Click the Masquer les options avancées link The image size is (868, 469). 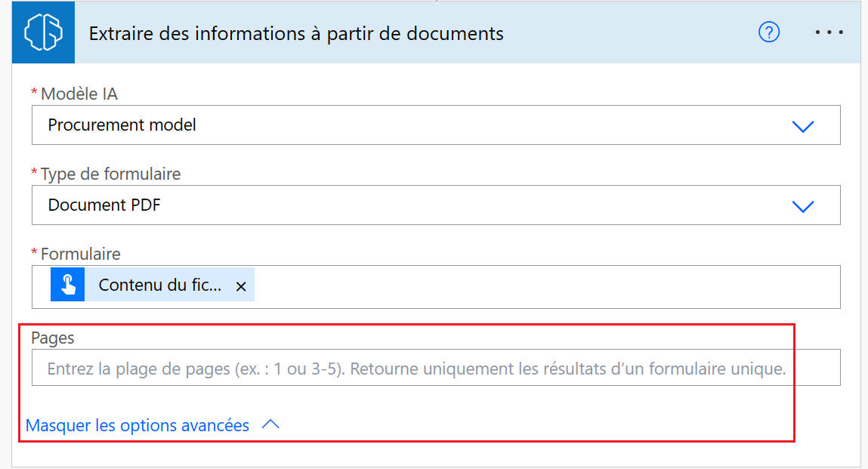click(x=138, y=424)
